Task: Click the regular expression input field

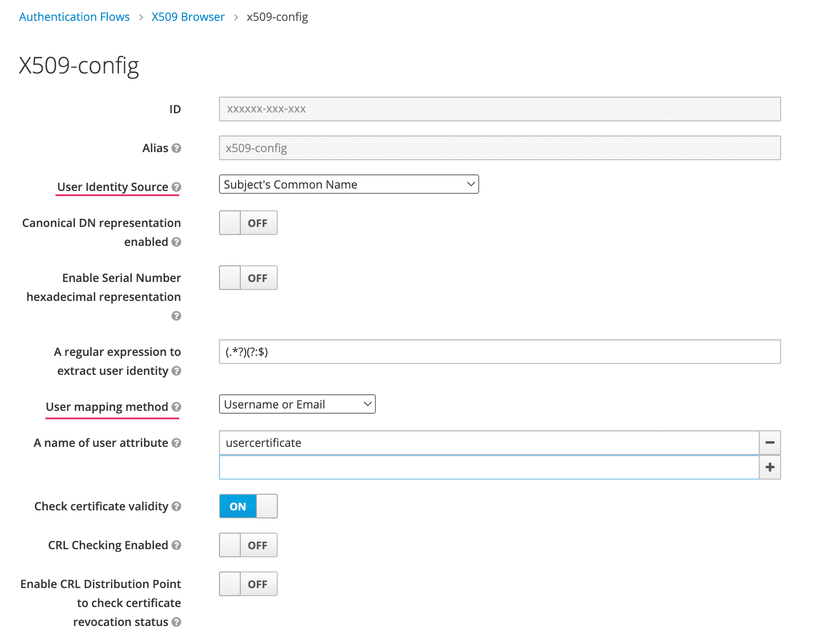Action: click(x=499, y=352)
